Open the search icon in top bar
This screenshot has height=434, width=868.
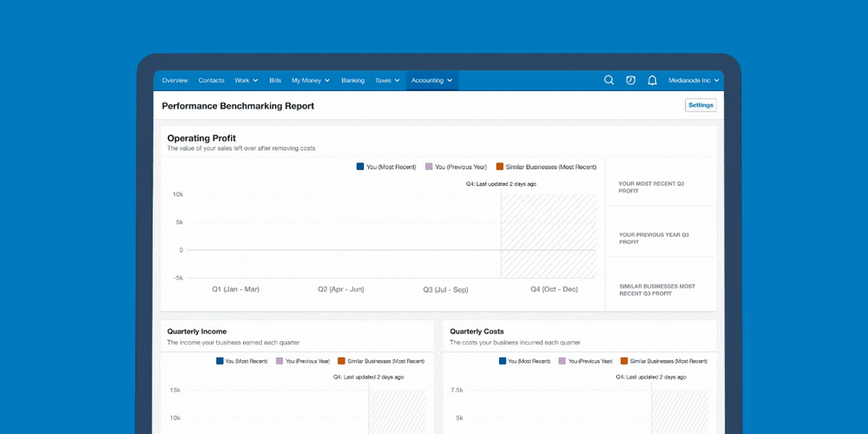[x=609, y=80]
